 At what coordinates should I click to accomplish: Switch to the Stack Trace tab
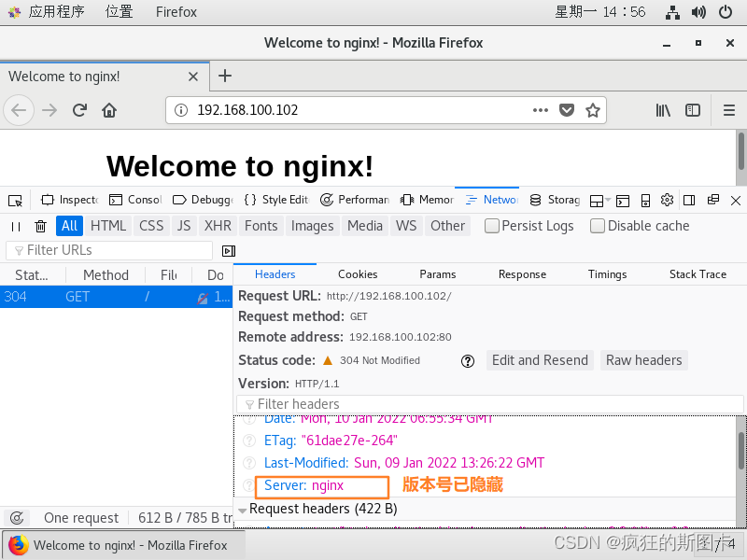click(x=698, y=274)
